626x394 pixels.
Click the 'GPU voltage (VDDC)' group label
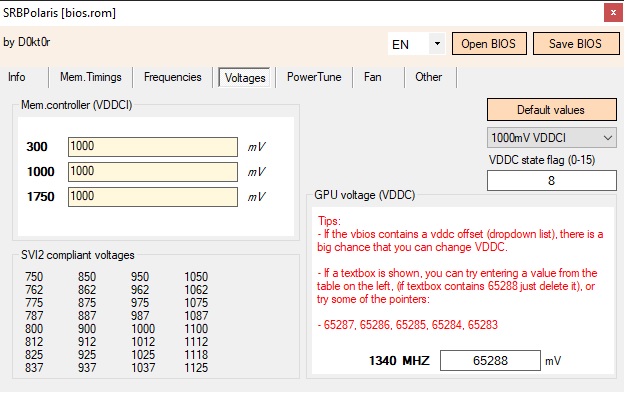pos(365,195)
